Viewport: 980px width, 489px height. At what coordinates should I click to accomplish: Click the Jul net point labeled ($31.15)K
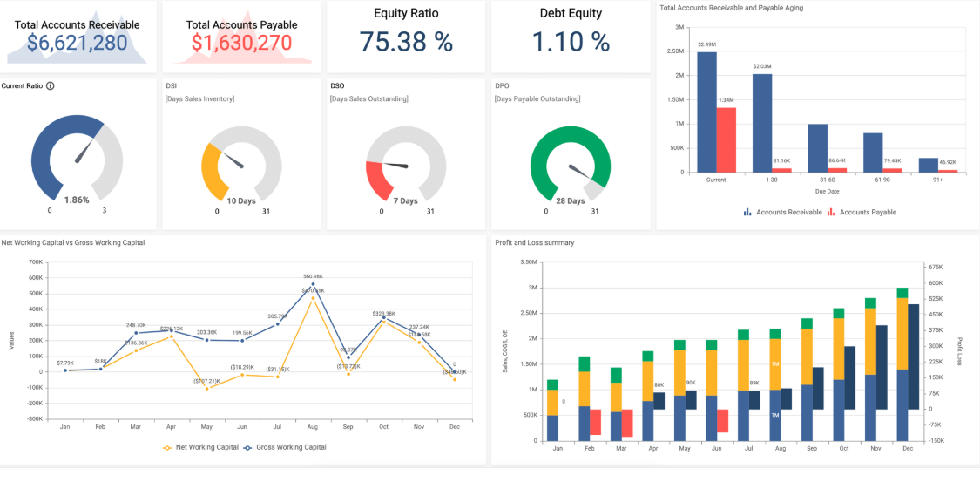pos(278,377)
